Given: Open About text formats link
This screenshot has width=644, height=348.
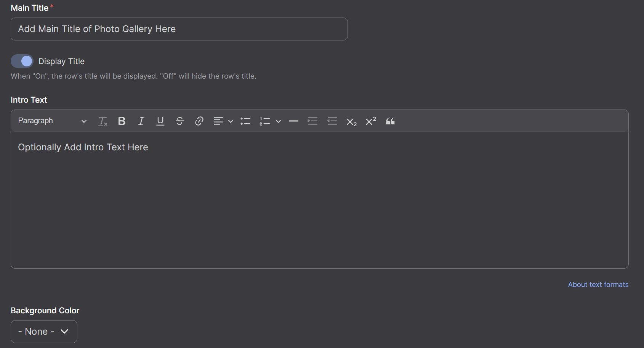Looking at the screenshot, I should (598, 285).
